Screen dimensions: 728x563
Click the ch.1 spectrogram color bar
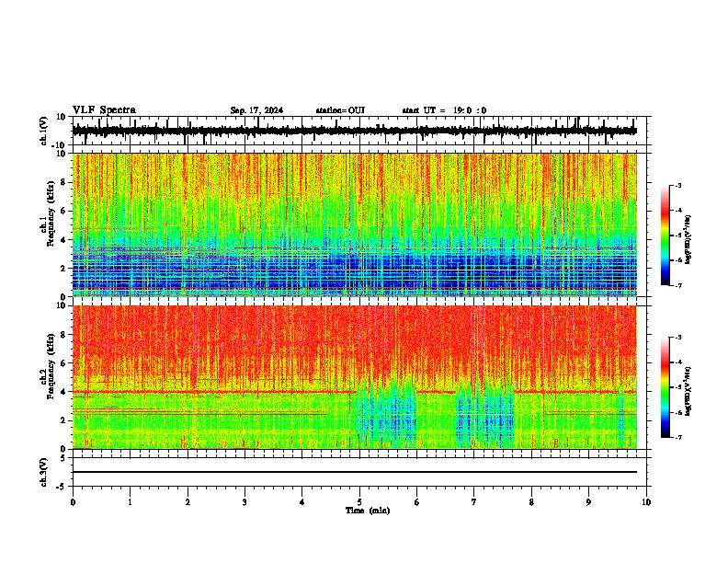tap(665, 236)
